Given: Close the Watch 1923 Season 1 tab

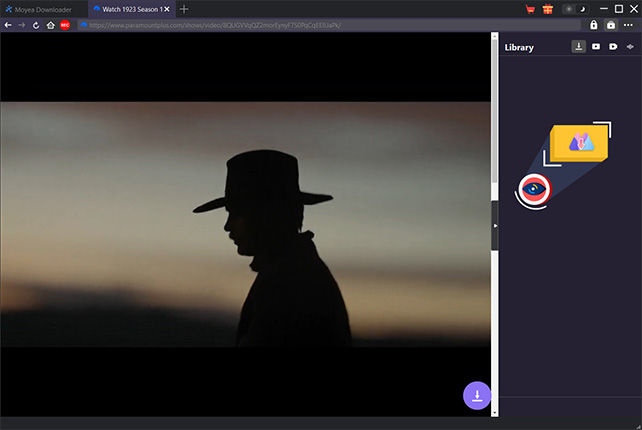Looking at the screenshot, I should tap(167, 9).
